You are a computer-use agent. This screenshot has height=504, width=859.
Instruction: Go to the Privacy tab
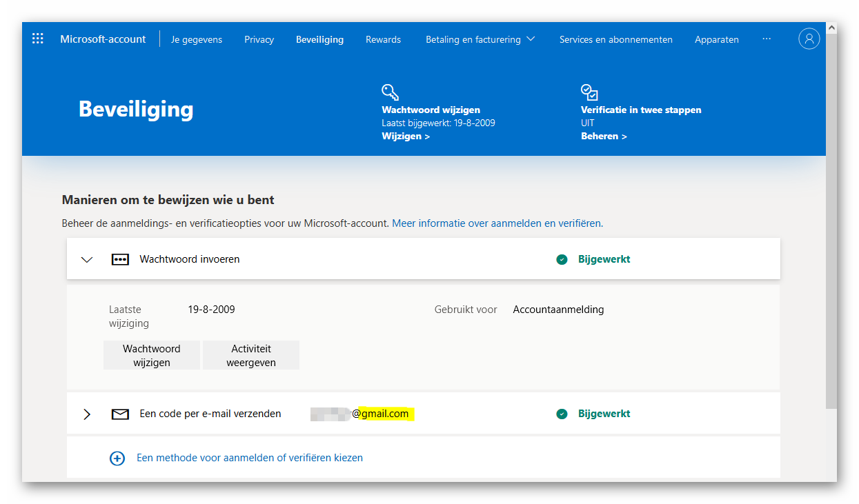(x=259, y=39)
